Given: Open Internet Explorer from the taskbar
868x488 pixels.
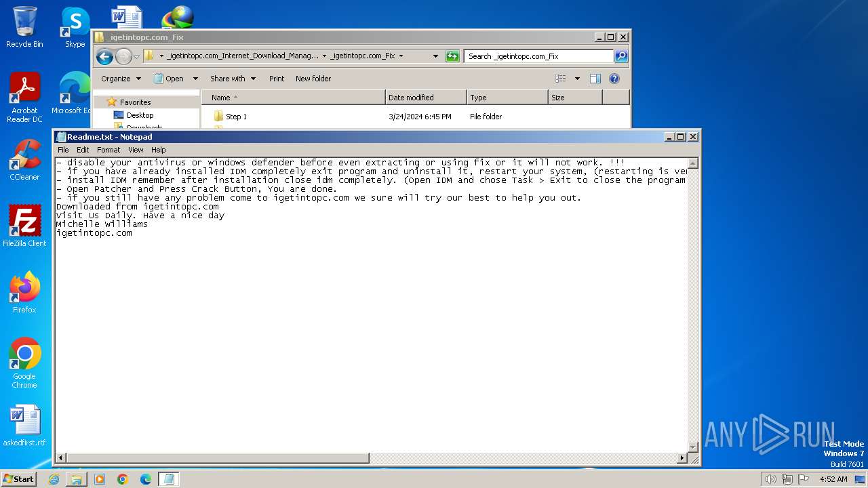Looking at the screenshot, I should (x=54, y=479).
